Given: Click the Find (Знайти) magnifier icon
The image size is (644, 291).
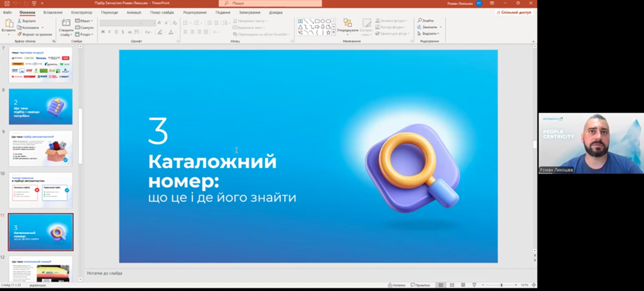Looking at the screenshot, I should [x=420, y=21].
